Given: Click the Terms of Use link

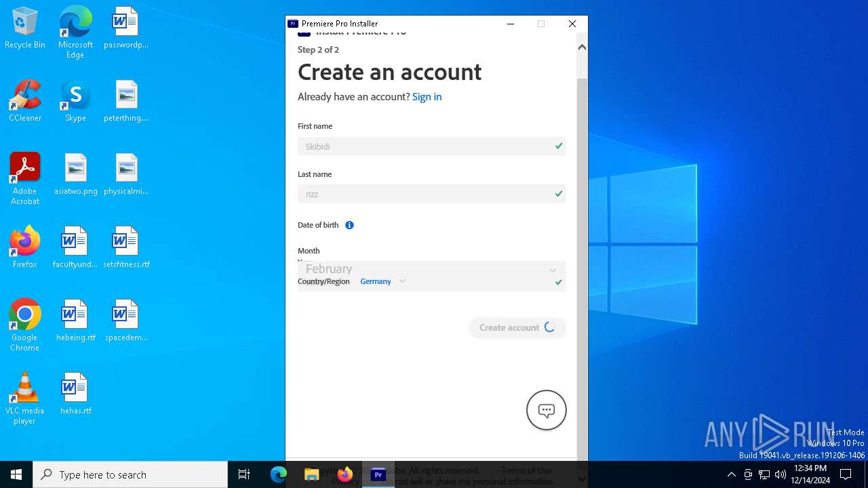Looking at the screenshot, I should [x=526, y=470].
